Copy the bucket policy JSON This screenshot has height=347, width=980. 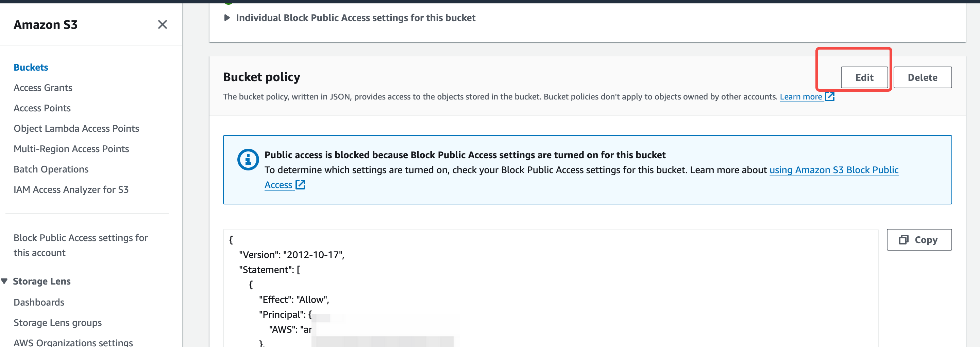pos(919,240)
